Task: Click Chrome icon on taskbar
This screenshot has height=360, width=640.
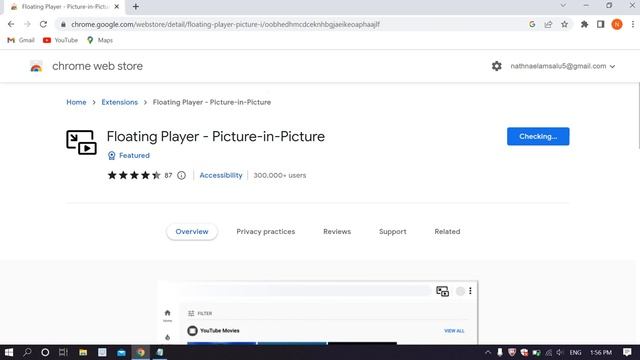Action: point(141,352)
